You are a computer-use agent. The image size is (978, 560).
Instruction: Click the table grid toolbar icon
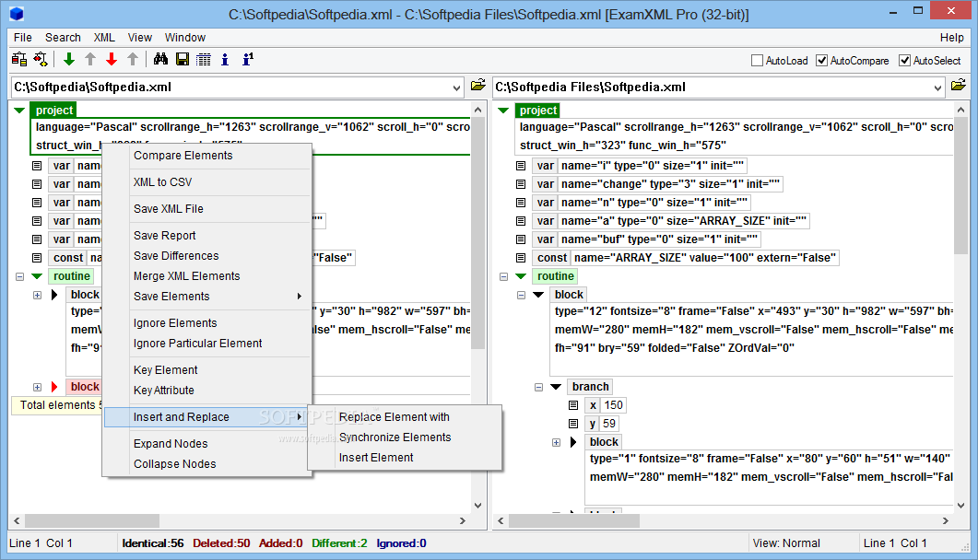click(x=204, y=59)
